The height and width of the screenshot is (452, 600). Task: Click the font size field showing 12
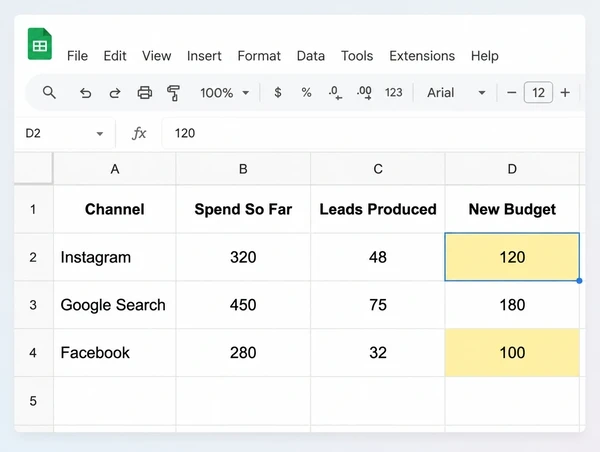click(538, 92)
